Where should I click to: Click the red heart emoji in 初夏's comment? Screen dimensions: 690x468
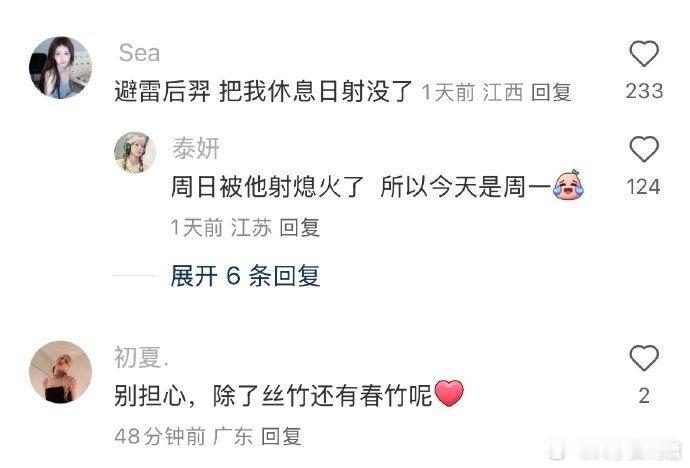tap(449, 393)
